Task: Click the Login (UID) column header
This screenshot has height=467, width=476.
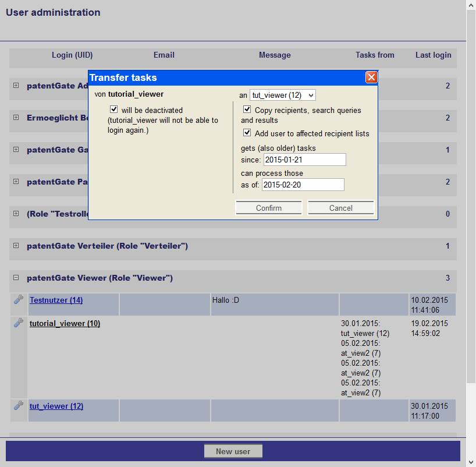Action: click(x=72, y=55)
